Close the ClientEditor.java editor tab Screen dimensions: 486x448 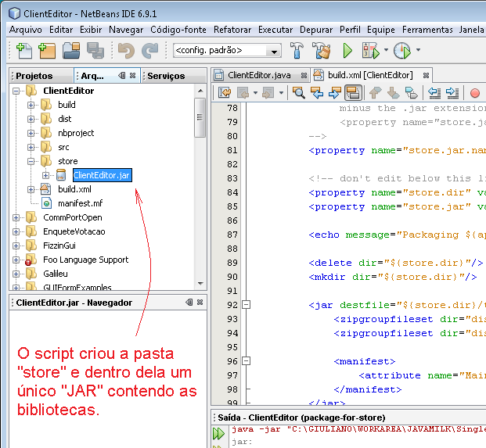pyautogui.click(x=304, y=75)
